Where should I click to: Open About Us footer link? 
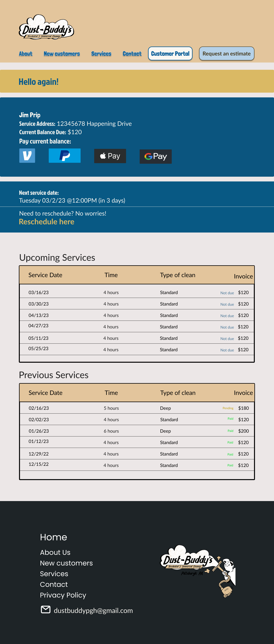click(55, 552)
